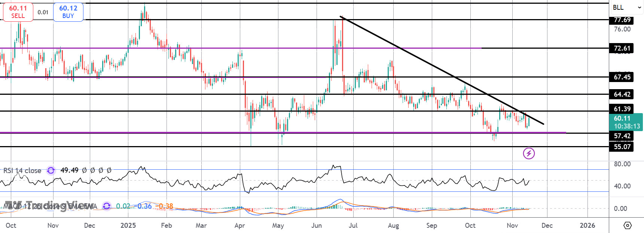Click the 60.11 SELL button
644x233 pixels.
(x=18, y=12)
